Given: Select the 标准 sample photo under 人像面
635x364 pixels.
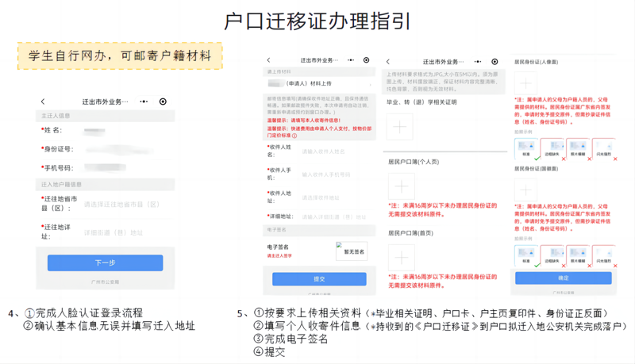Looking at the screenshot, I should coord(525,148).
